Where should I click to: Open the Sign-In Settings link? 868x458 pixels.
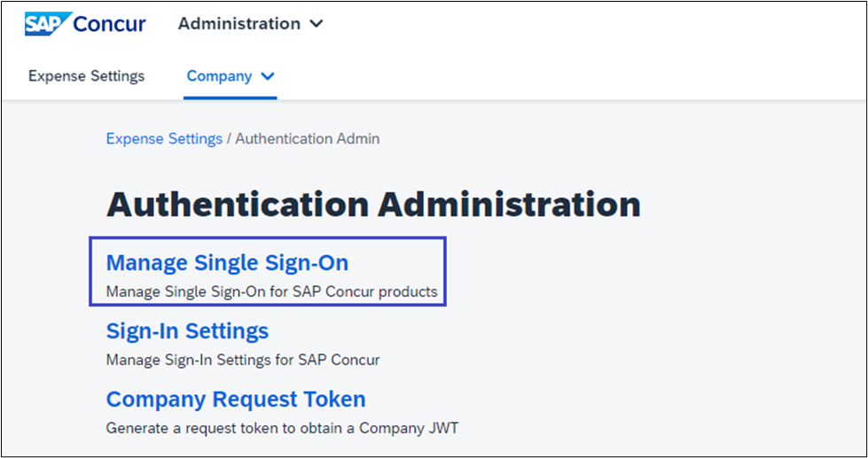[x=187, y=331]
